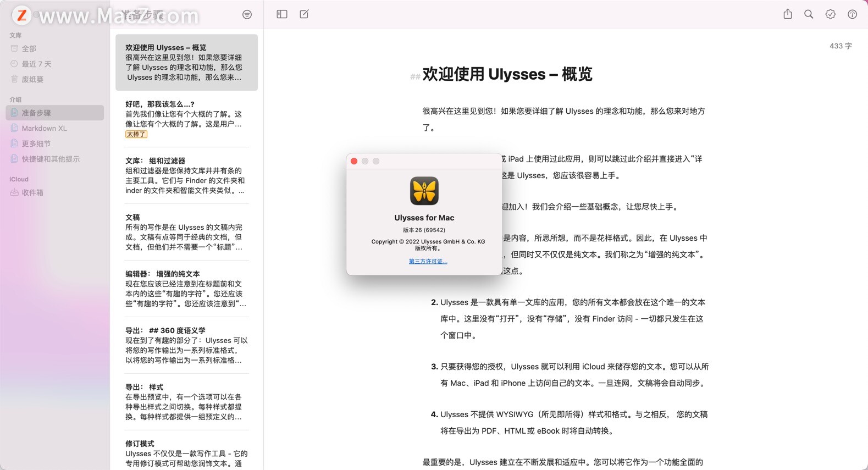Image resolution: width=868 pixels, height=470 pixels.
Task: Click the 废纸篓 trash icon
Action: coord(14,79)
